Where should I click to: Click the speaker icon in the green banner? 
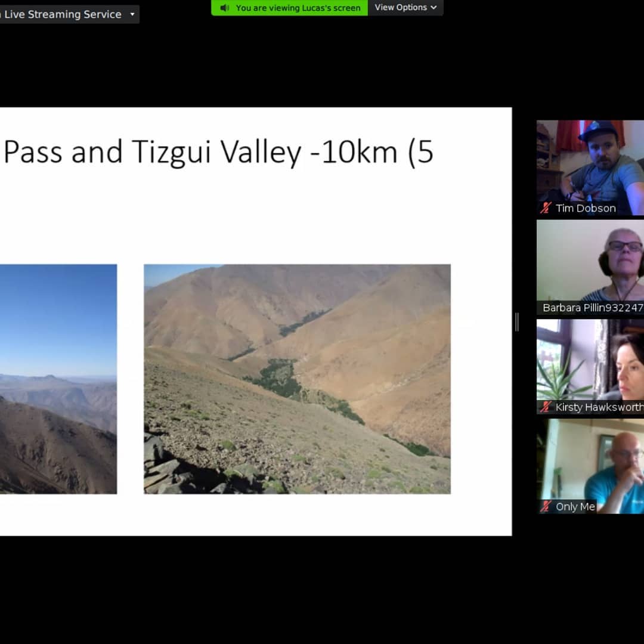(224, 8)
